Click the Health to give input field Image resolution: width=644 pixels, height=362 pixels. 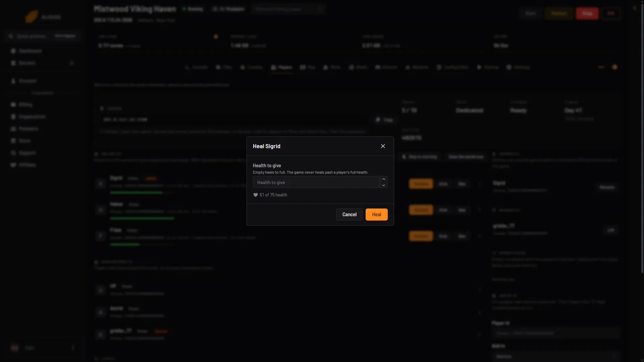tap(316, 182)
